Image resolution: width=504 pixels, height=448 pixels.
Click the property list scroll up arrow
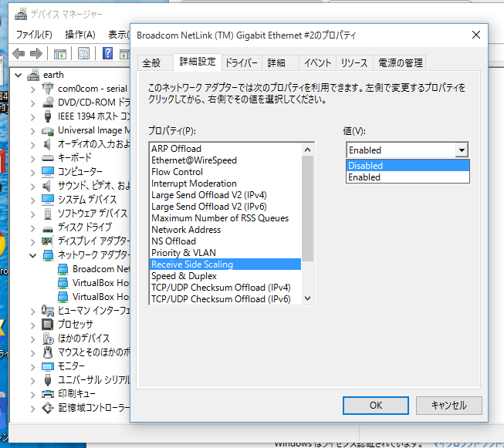(308, 150)
